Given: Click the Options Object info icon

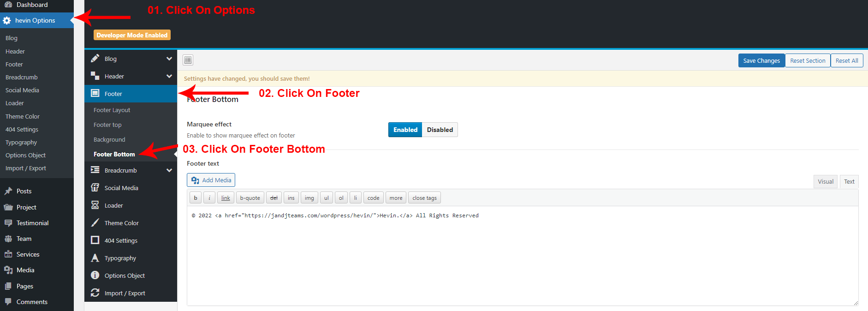Looking at the screenshot, I should (95, 275).
